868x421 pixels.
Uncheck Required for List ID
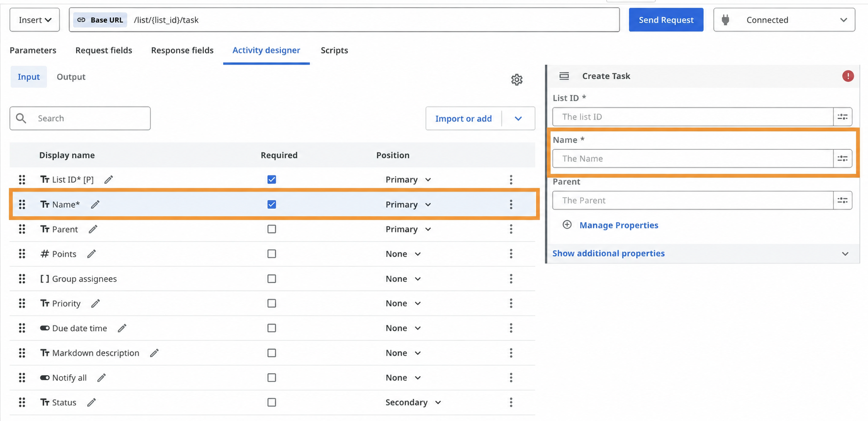click(272, 179)
